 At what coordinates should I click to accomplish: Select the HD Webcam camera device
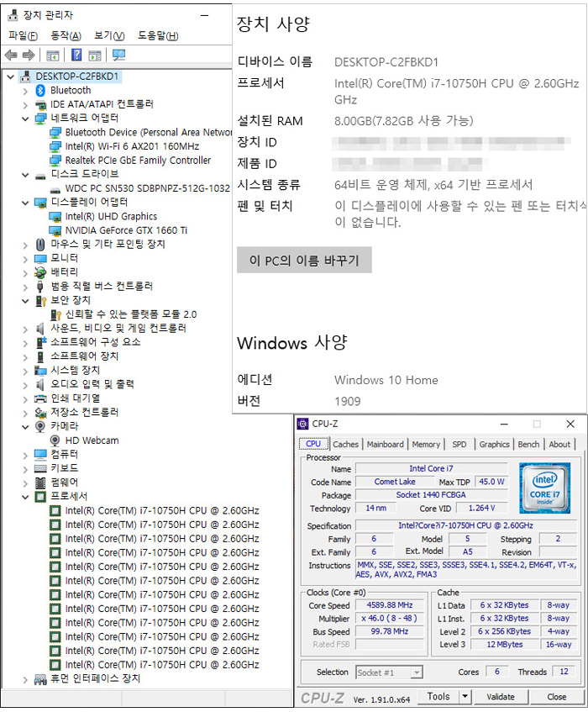click(92, 440)
